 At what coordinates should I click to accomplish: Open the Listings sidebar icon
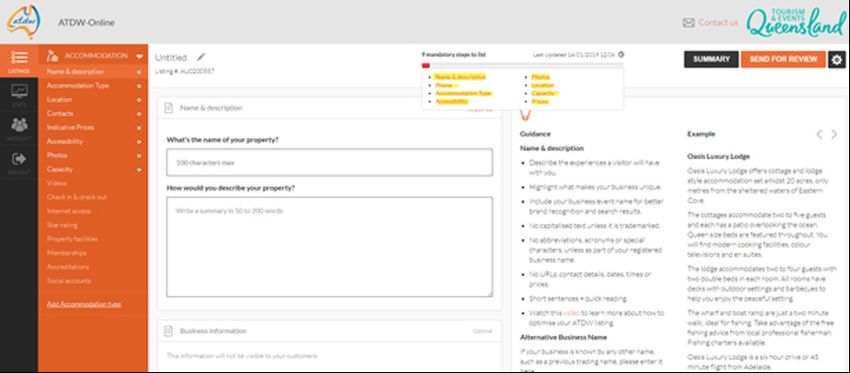19,57
